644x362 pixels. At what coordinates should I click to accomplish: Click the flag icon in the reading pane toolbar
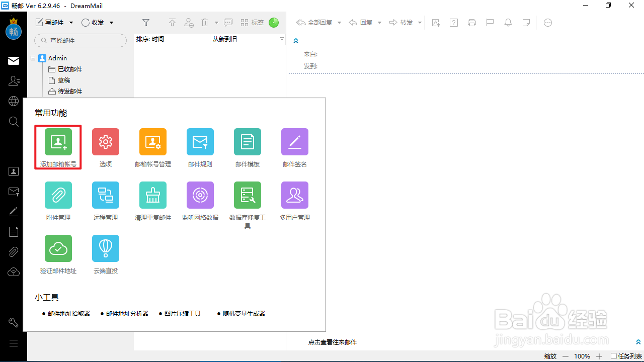click(x=490, y=23)
